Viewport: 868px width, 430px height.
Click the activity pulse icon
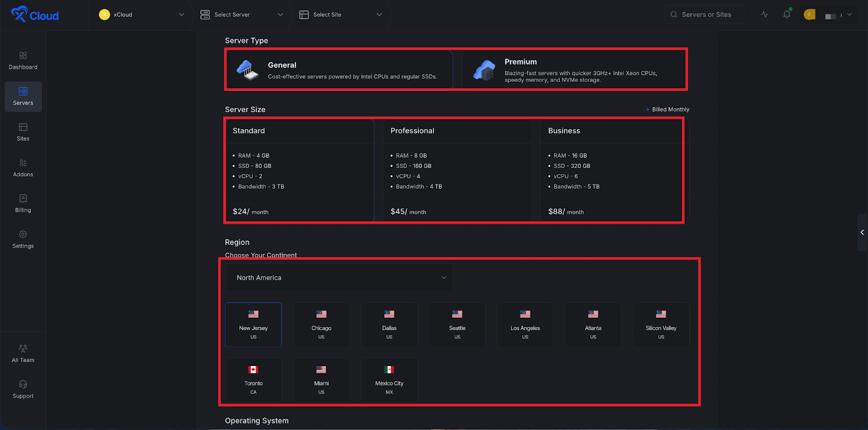click(764, 15)
